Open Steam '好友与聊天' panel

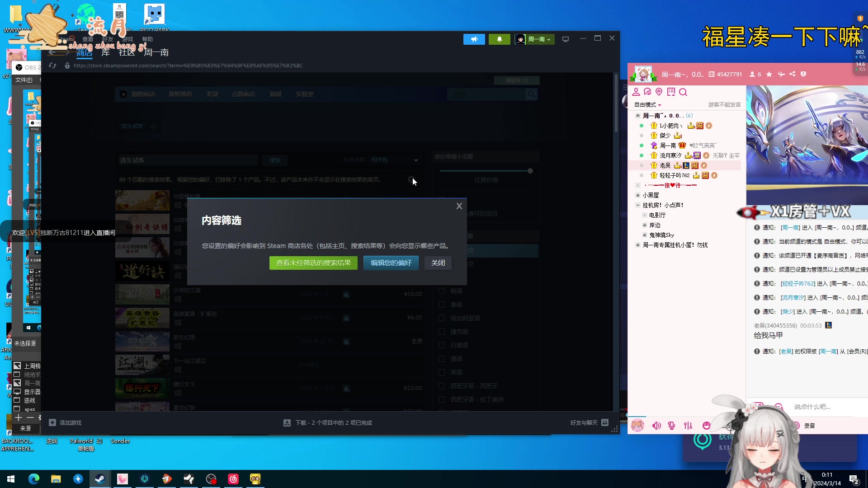[589, 423]
